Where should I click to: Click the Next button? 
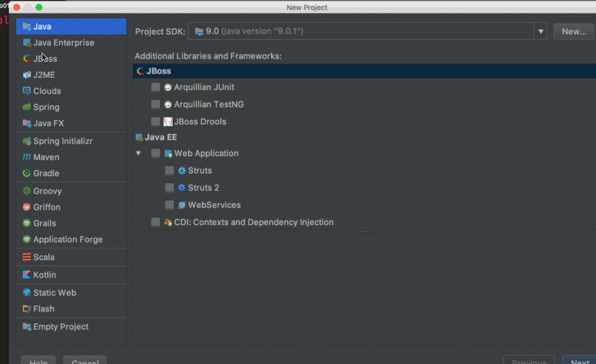(x=579, y=360)
